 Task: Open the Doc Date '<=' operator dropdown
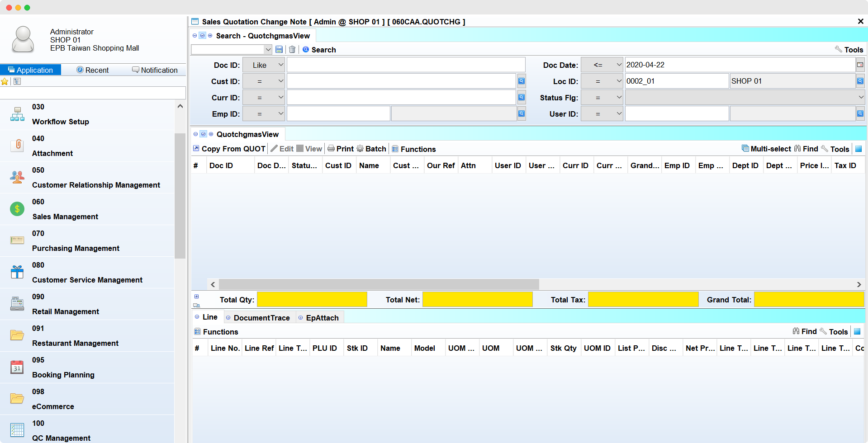point(602,65)
